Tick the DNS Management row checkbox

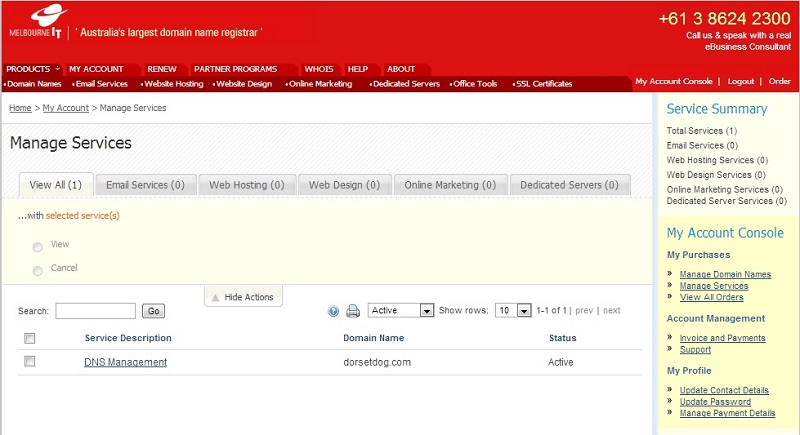(x=30, y=362)
